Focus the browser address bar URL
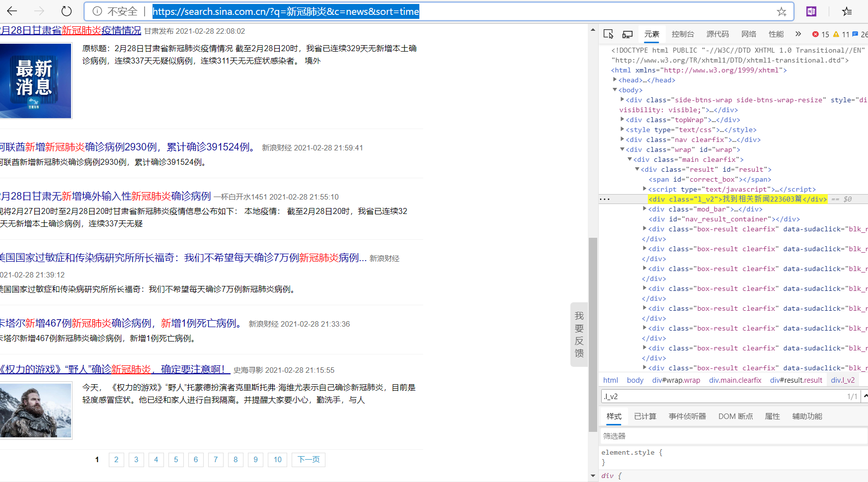 (x=286, y=11)
